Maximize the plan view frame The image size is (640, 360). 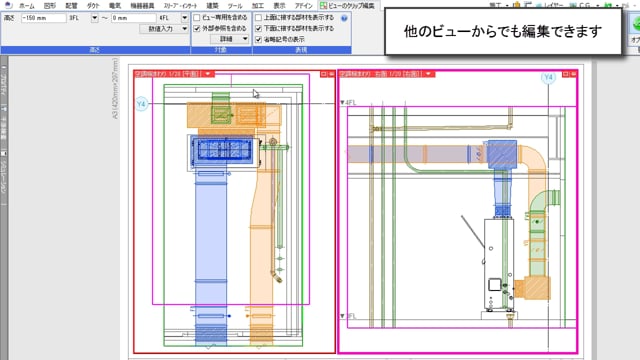click(x=324, y=74)
